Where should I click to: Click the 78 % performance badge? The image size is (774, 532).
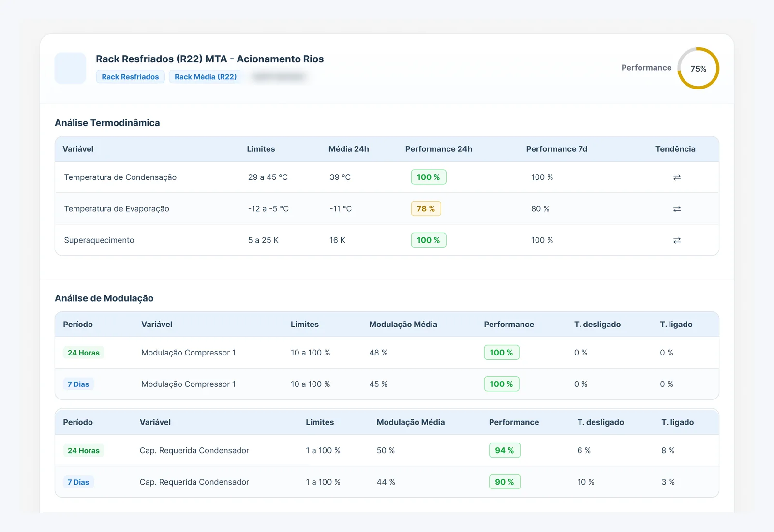426,208
